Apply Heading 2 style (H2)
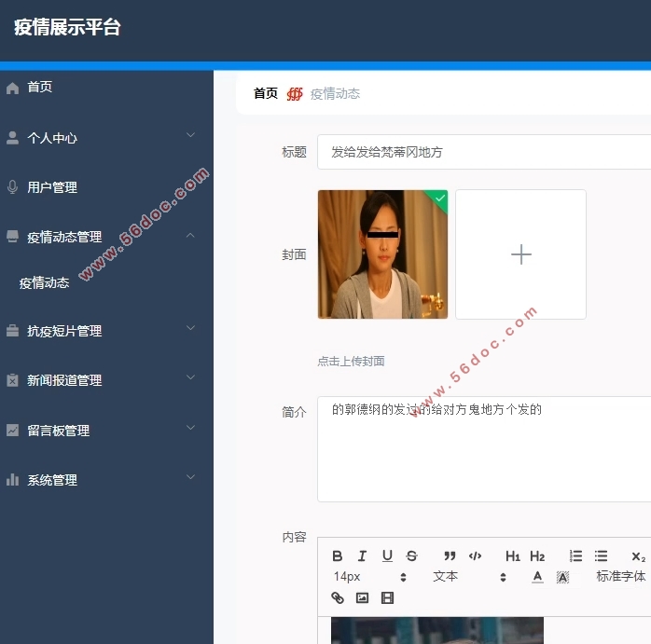This screenshot has height=644, width=651. point(537,555)
